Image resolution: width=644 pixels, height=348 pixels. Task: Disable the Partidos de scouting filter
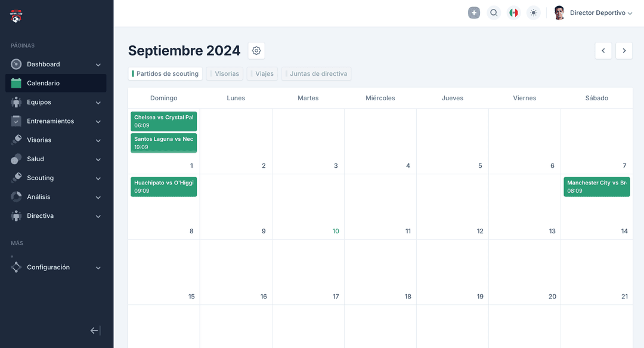click(x=165, y=73)
